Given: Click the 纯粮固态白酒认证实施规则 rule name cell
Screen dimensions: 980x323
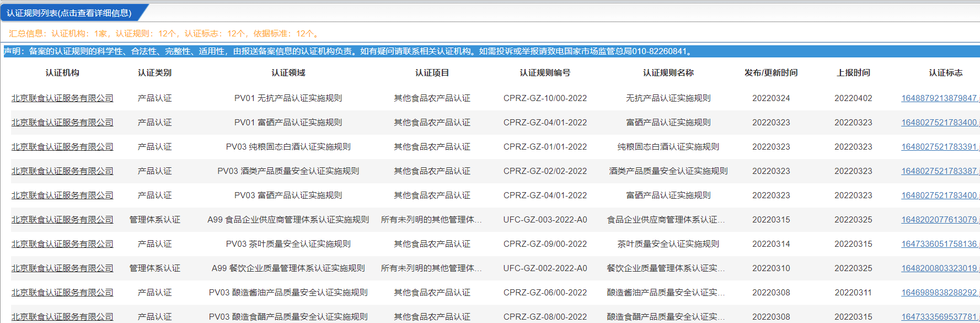Looking at the screenshot, I should 668,147.
